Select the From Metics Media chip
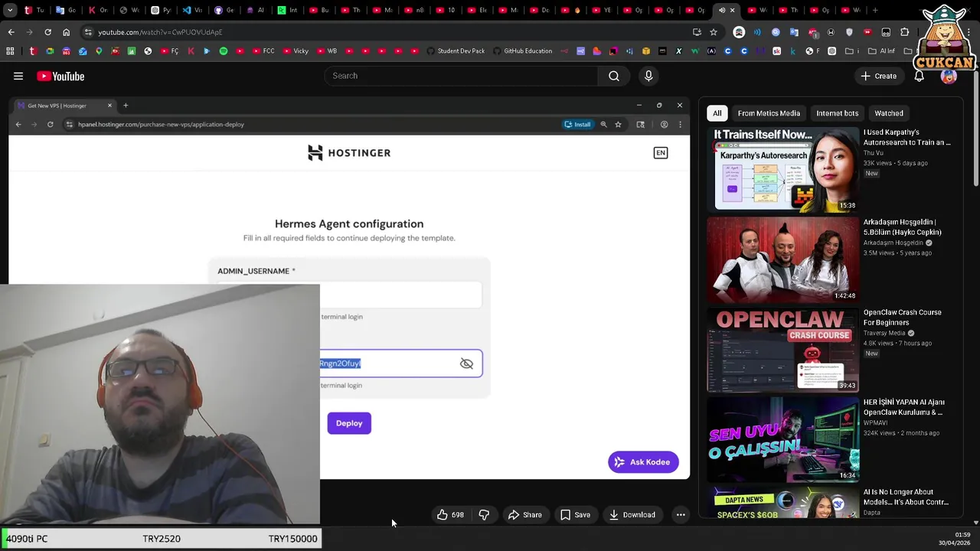Image resolution: width=980 pixels, height=551 pixels. coord(769,113)
